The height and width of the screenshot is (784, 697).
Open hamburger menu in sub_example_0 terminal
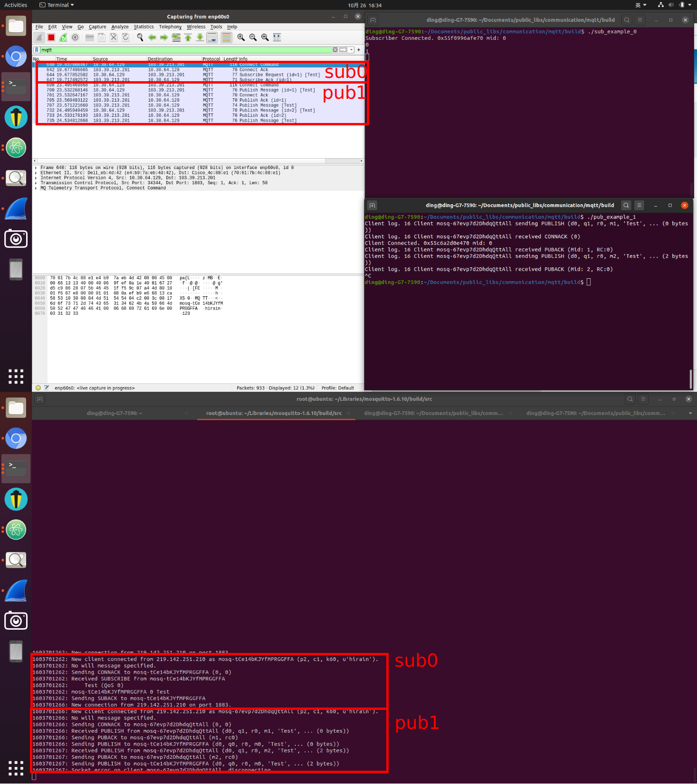pos(640,20)
